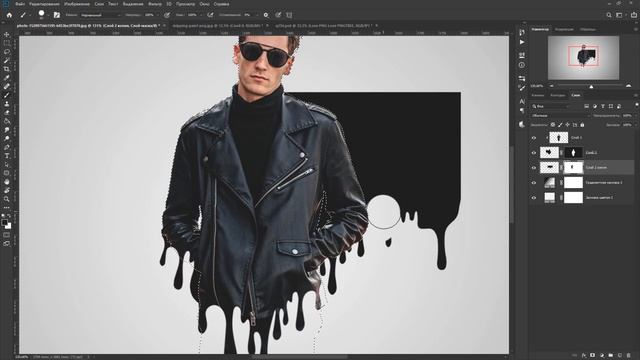The width and height of the screenshot is (640, 360).
Task: Select the Dodge tool
Action: (x=7, y=138)
